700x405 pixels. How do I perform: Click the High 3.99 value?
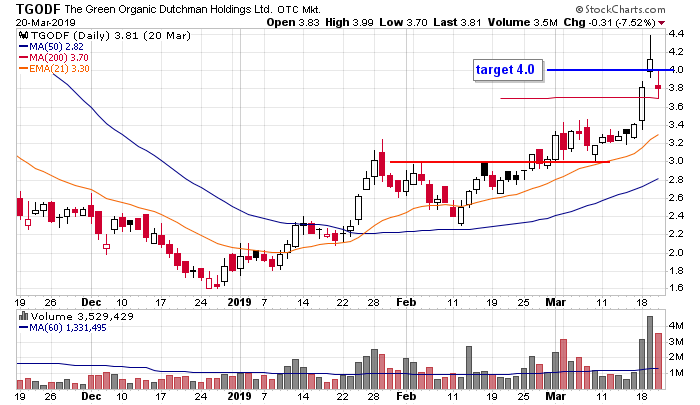[349, 22]
